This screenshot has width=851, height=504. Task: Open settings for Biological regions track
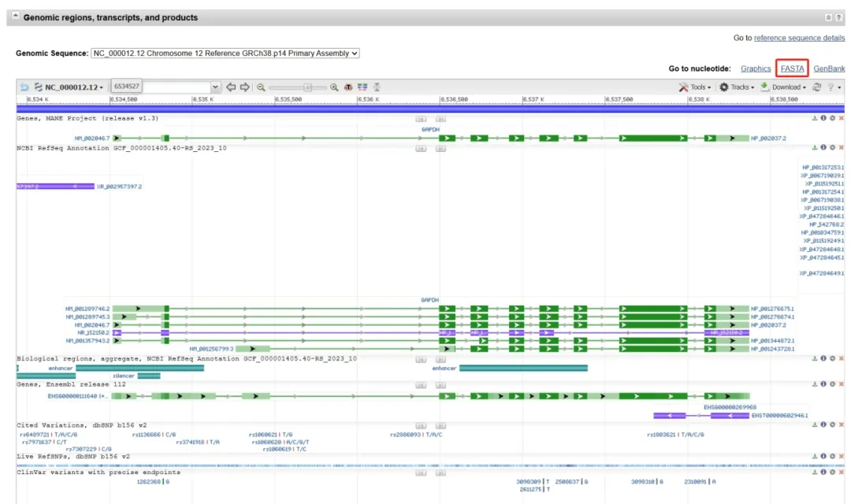833,358
